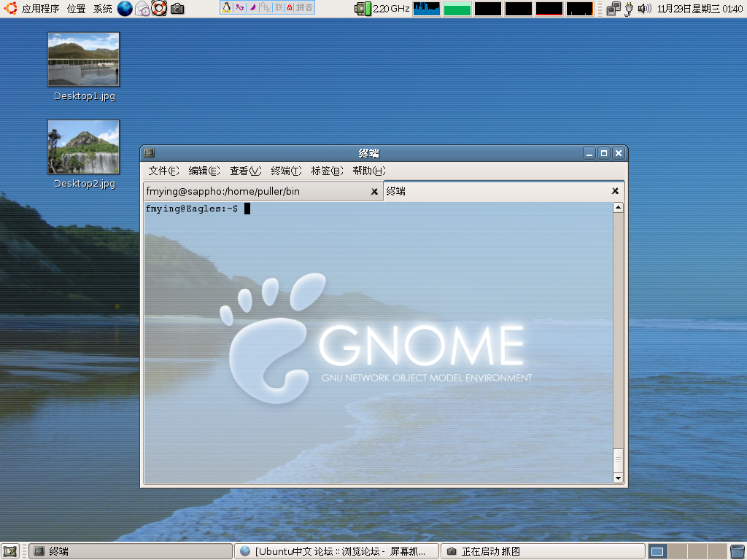Viewport: 747px width, 560px height.
Task: Switch to the second workspace in pager
Action: [678, 552]
